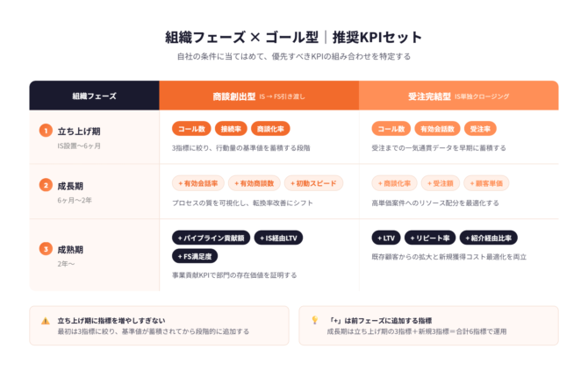The image size is (588, 370).
Task: Click the warning triangle icon
Action: pos(46,321)
